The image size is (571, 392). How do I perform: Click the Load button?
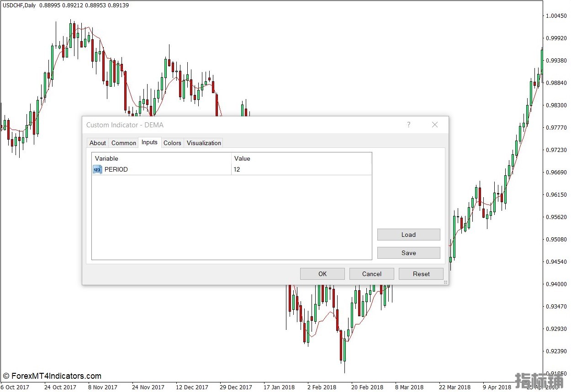pos(409,235)
